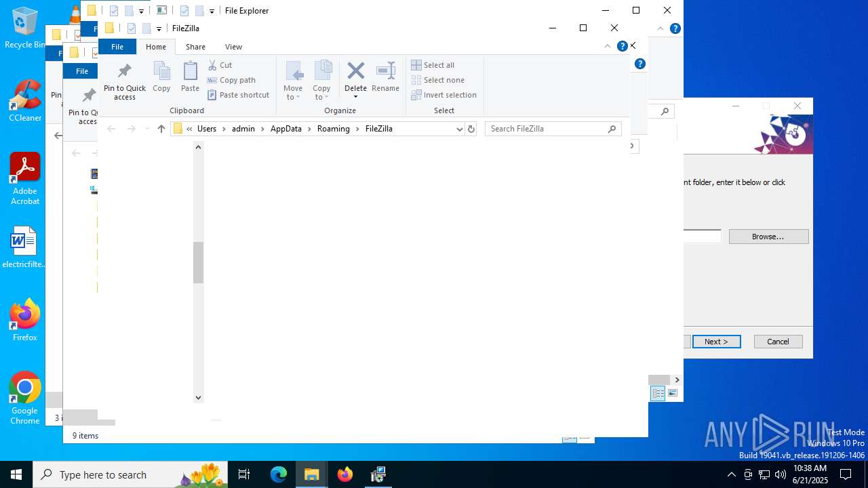Click the taskbar volume icon

[x=781, y=474]
